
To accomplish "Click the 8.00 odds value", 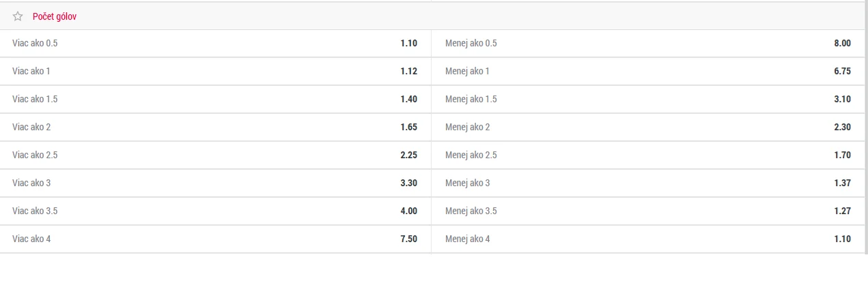I will (842, 44).
